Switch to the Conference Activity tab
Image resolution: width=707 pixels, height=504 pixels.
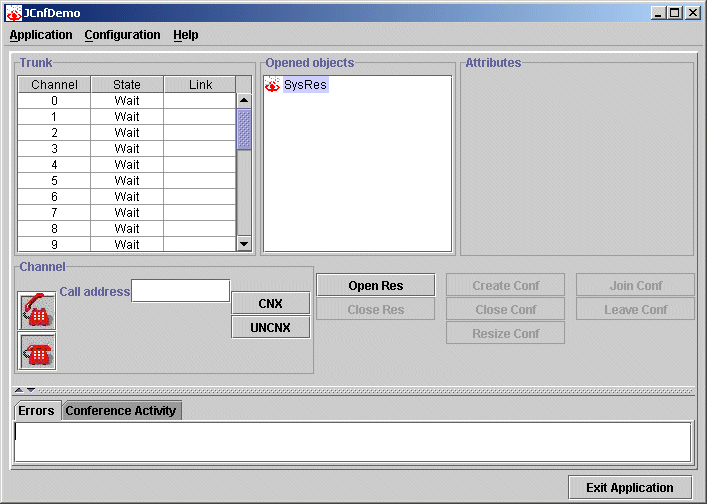(x=121, y=411)
